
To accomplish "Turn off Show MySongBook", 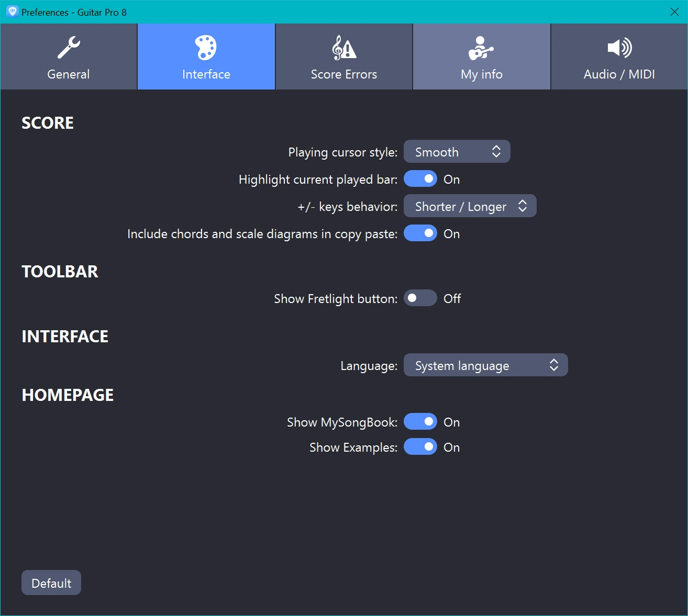I will point(420,422).
